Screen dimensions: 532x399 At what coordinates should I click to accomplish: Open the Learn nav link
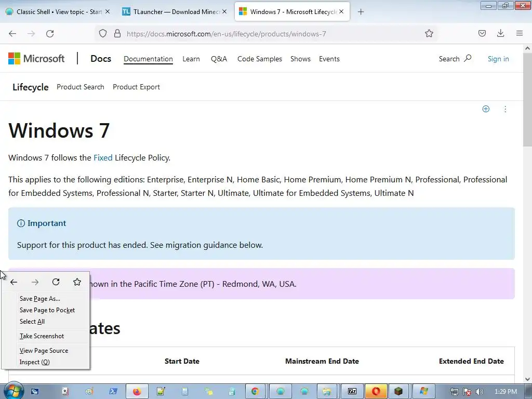[191, 59]
